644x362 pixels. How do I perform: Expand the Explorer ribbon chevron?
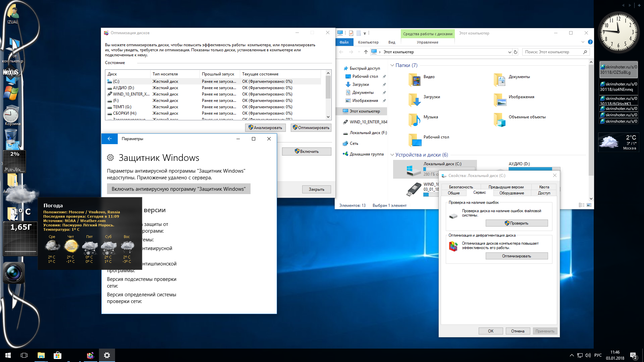583,42
